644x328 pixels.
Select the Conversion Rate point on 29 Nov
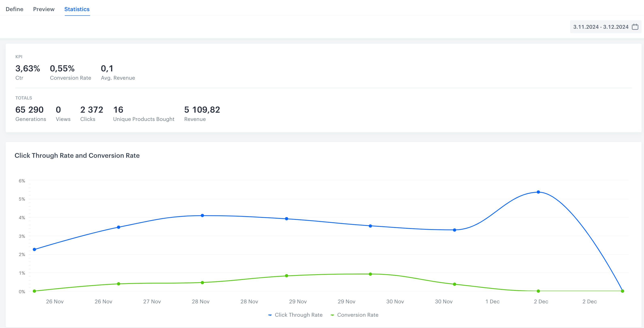tap(287, 276)
